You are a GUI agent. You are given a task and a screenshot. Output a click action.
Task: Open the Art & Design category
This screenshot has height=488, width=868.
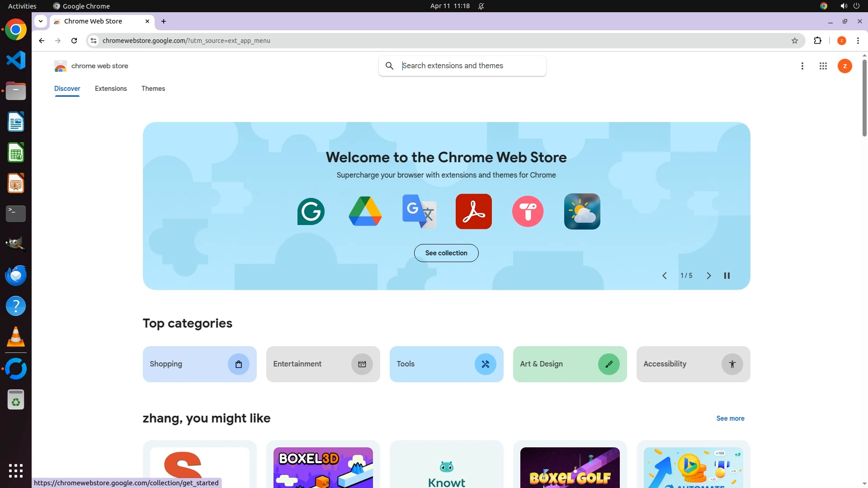[x=570, y=364]
